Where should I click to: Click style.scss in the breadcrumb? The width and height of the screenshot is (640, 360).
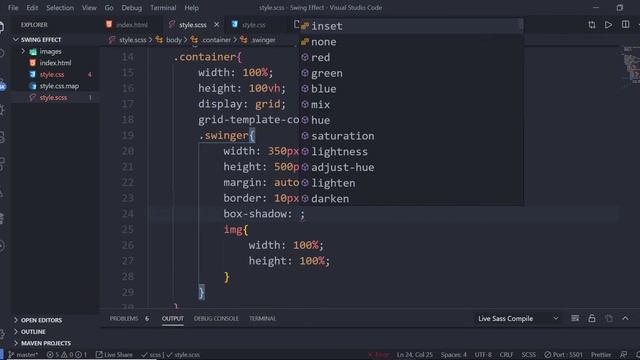pyautogui.click(x=132, y=40)
